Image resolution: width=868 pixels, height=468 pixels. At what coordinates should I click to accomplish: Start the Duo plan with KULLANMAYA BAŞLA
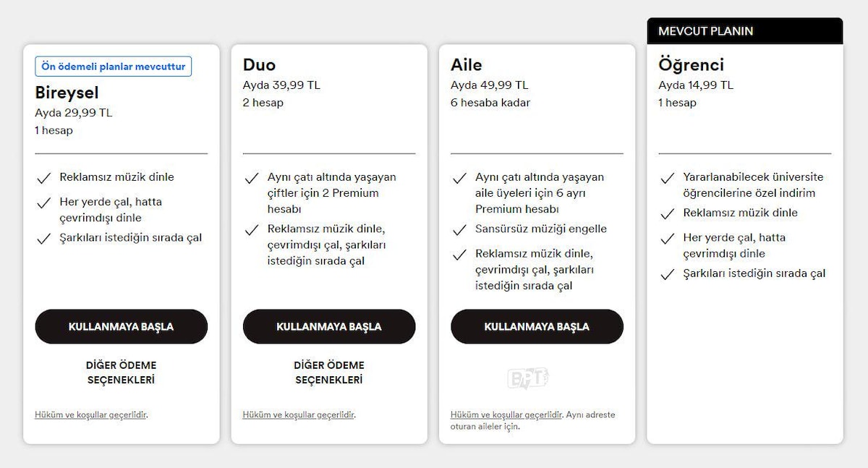[x=329, y=326]
